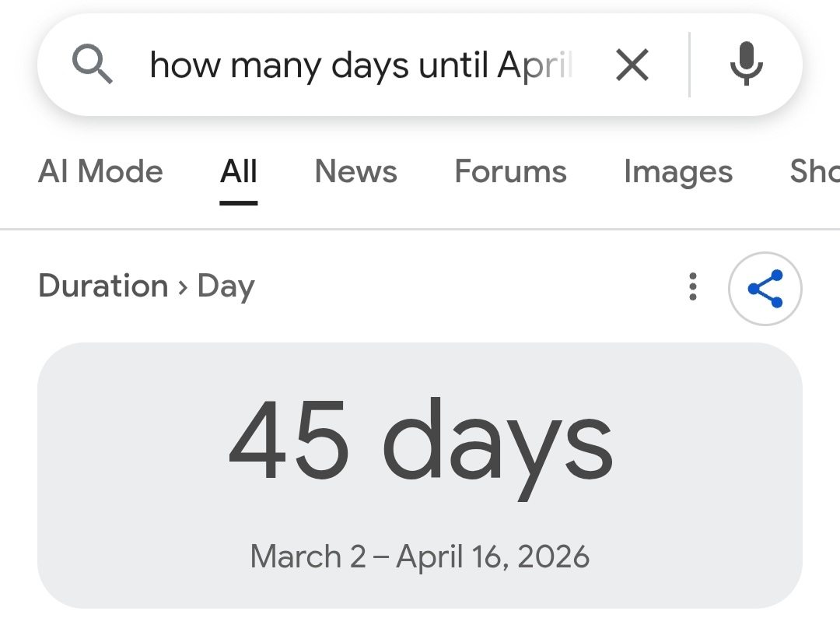
Task: Open the partially visible Shopping tab
Action: [814, 172]
